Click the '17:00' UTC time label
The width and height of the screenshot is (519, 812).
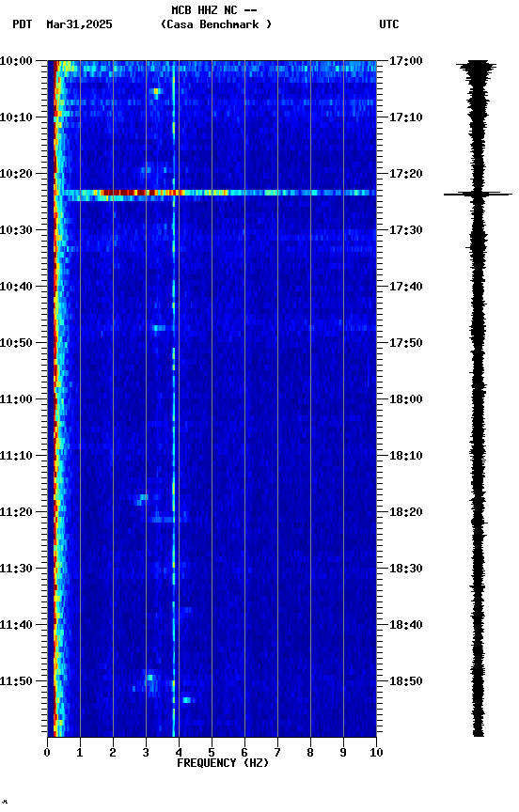click(406, 61)
